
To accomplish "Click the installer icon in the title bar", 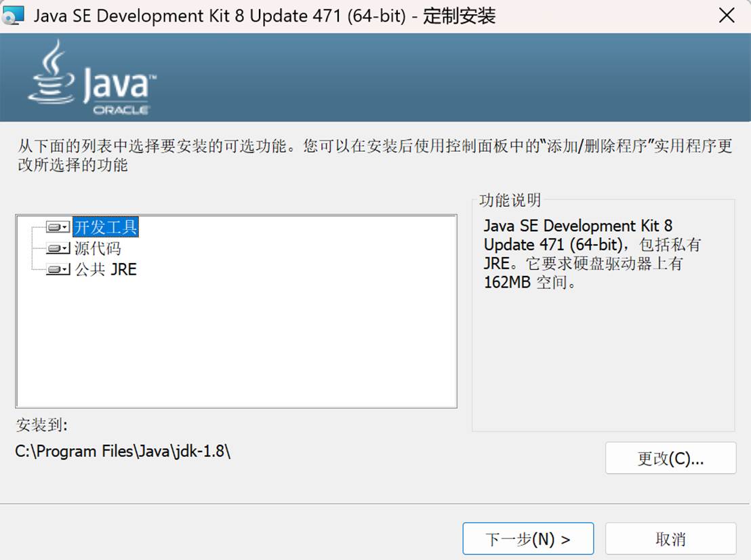I will (12, 16).
